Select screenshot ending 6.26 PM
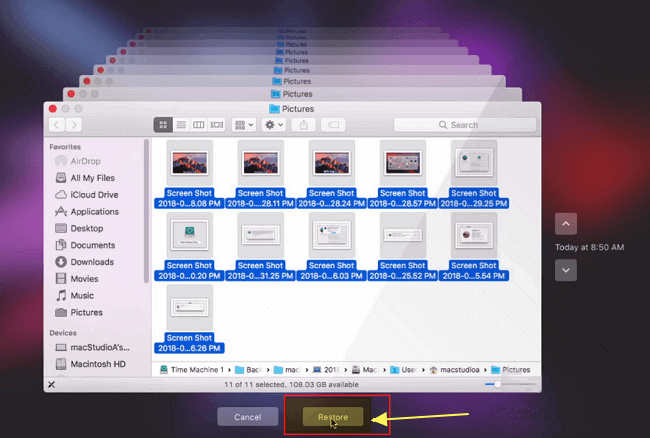Screen dimensions: 650x438 (189, 319)
